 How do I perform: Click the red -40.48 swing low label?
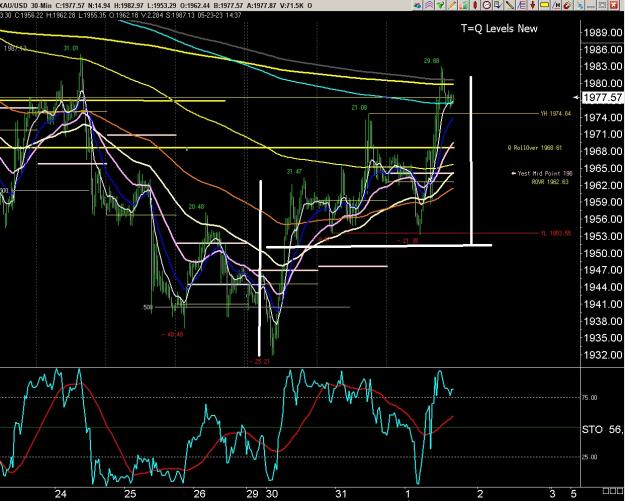click(x=172, y=334)
